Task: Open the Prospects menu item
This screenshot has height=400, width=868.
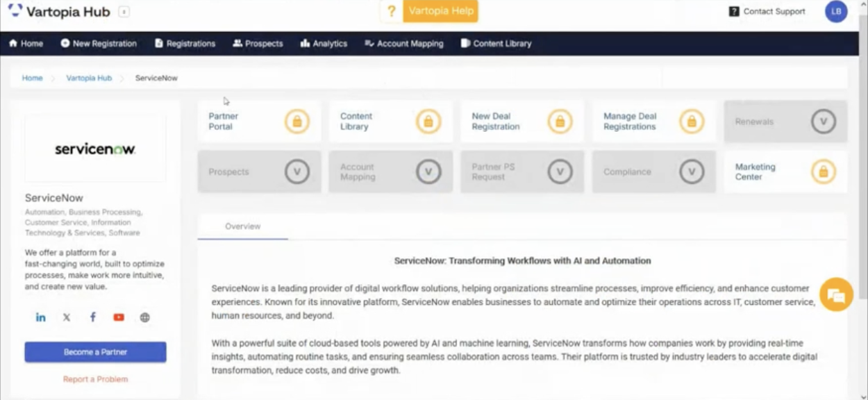Action: tap(258, 43)
